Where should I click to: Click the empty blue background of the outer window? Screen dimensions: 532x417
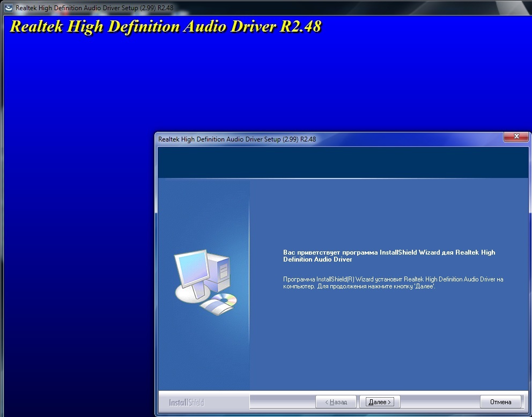click(x=75, y=214)
